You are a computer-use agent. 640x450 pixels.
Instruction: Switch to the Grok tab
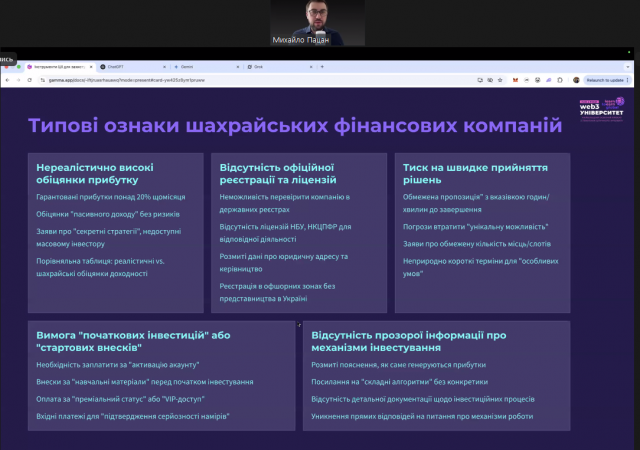coord(280,67)
